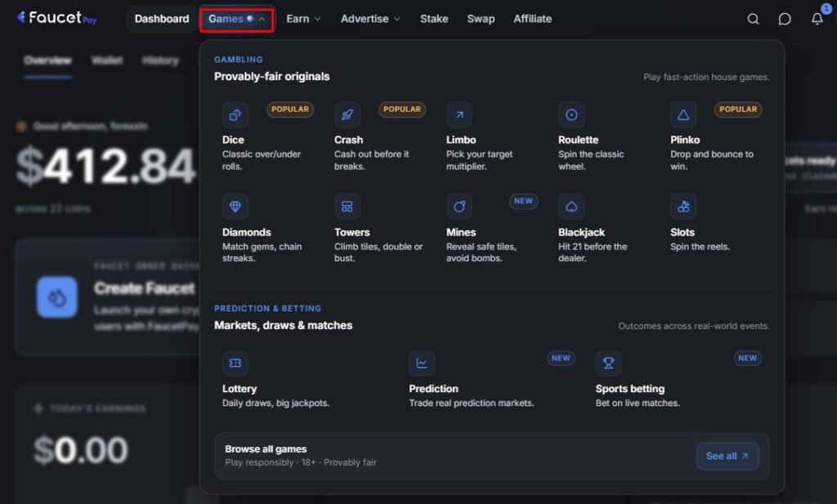The image size is (837, 504).
Task: Switch to the History tab
Action: pos(160,60)
